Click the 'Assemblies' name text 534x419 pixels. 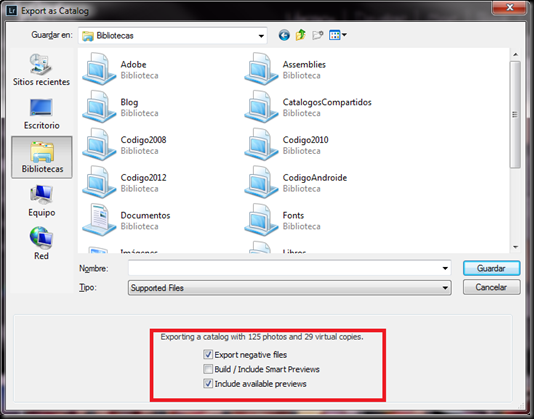[304, 64]
